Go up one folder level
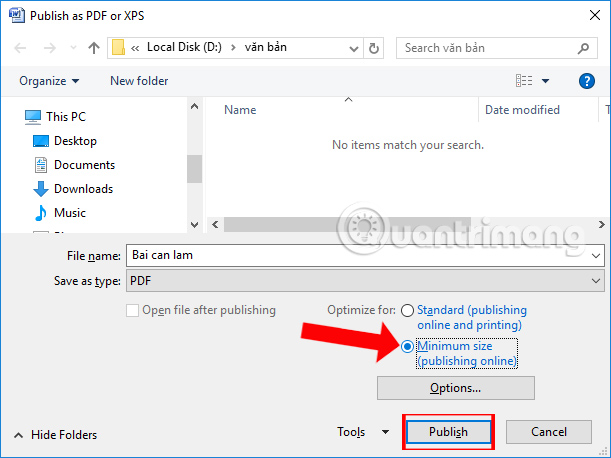This screenshot has height=458, width=611. pos(94,48)
